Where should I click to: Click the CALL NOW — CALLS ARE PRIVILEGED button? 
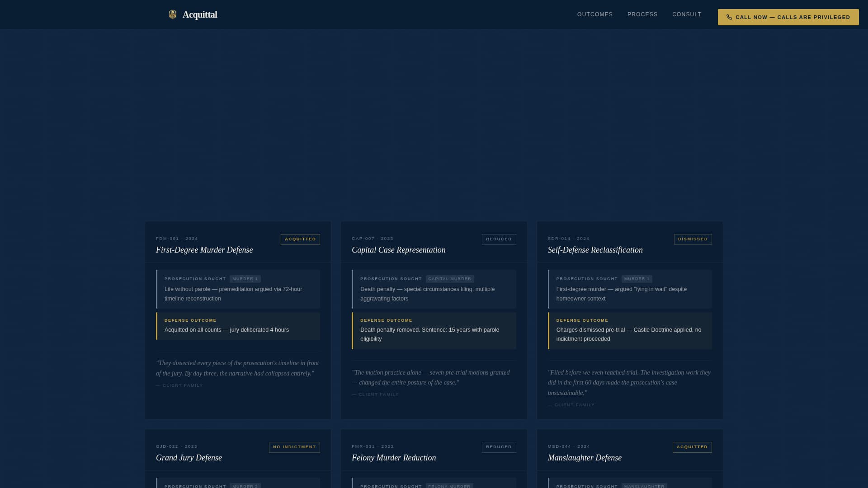click(x=788, y=17)
